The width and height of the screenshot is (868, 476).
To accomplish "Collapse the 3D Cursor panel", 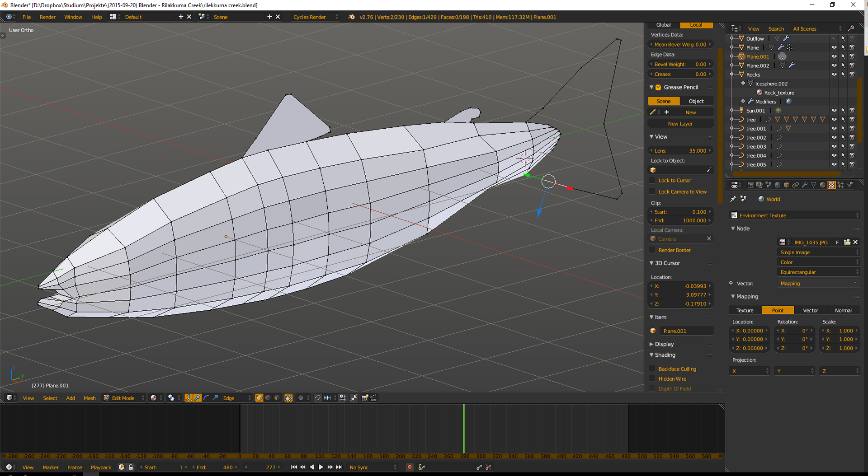I will pyautogui.click(x=651, y=263).
